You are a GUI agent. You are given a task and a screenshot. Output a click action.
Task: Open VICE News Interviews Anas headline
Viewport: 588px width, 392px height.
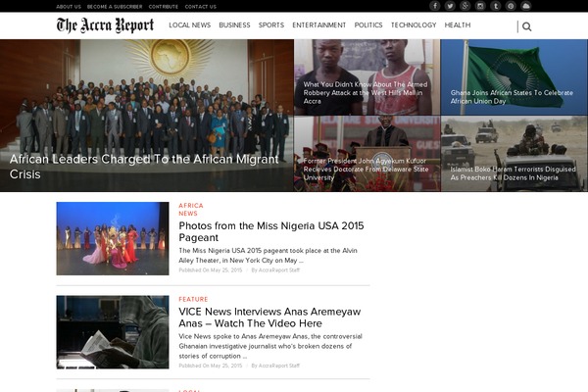coord(269,318)
